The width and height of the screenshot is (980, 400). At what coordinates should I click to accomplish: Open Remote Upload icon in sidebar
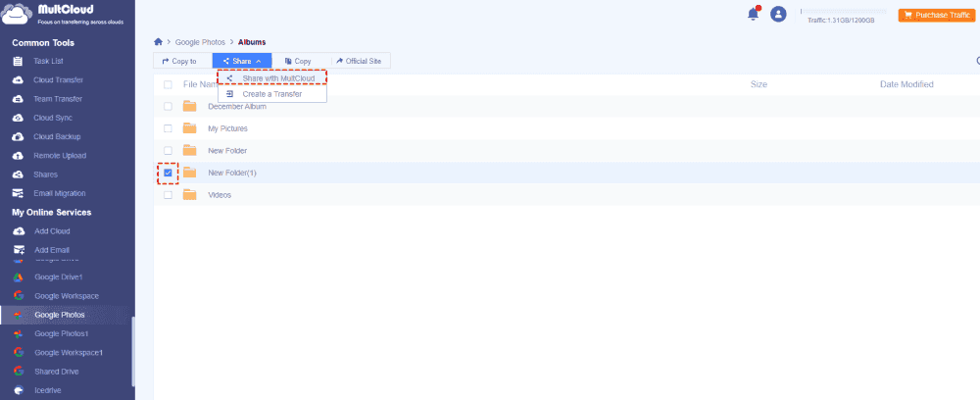click(19, 156)
